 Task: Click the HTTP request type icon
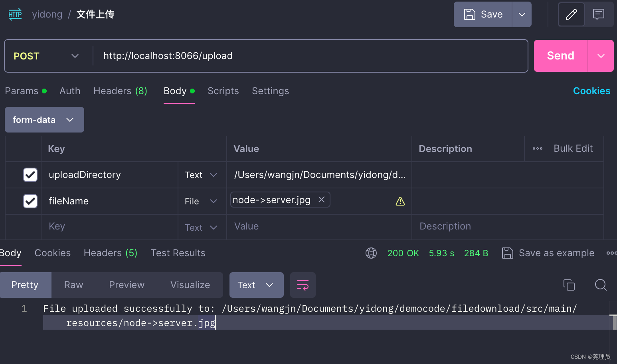coord(15,14)
